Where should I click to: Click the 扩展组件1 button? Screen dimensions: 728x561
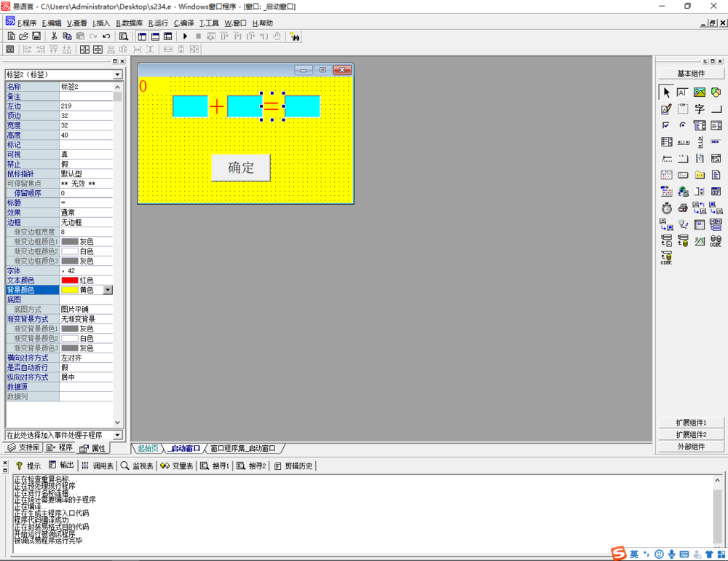pyautogui.click(x=691, y=423)
